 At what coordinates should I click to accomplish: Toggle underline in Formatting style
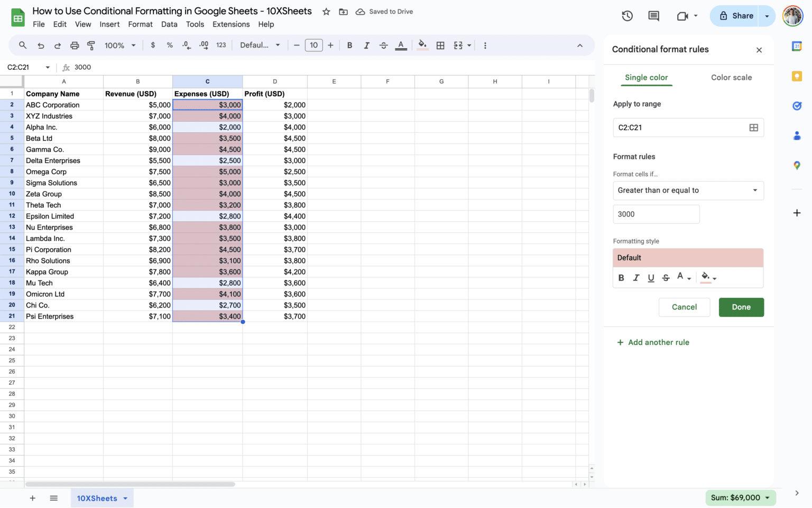[651, 277]
